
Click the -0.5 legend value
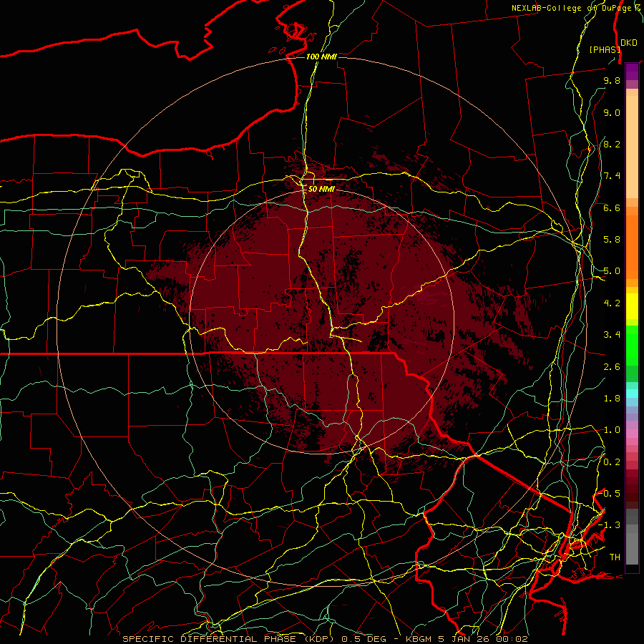[609, 494]
